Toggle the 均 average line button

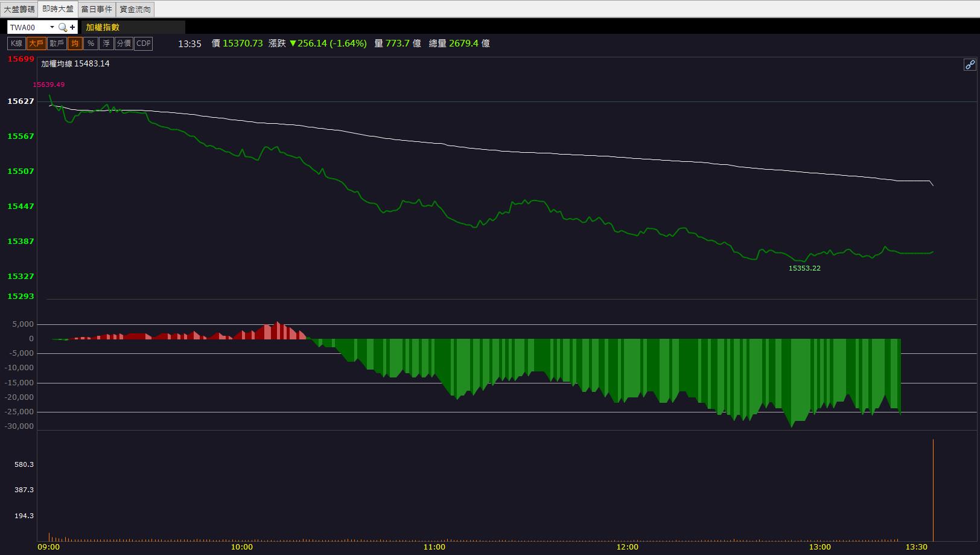[75, 43]
